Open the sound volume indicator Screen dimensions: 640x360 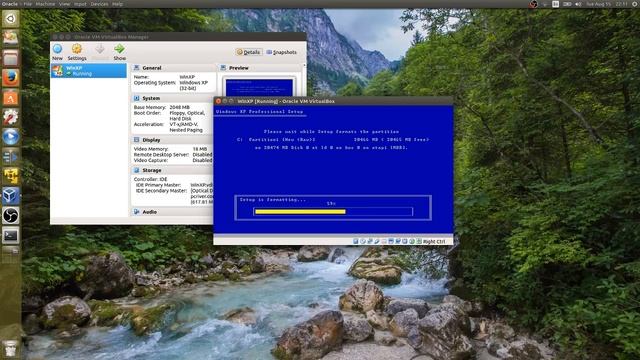click(578, 4)
